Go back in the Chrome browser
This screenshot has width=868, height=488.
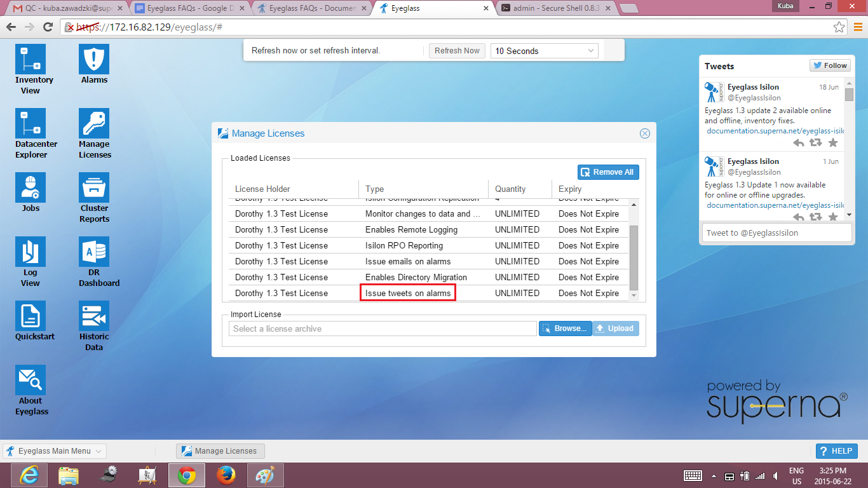click(11, 27)
